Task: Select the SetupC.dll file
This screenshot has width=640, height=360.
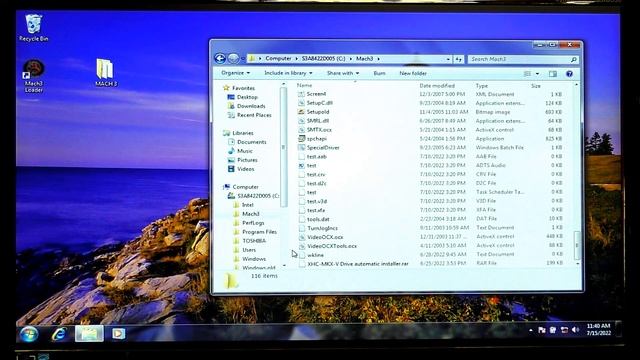Action: [x=320, y=103]
